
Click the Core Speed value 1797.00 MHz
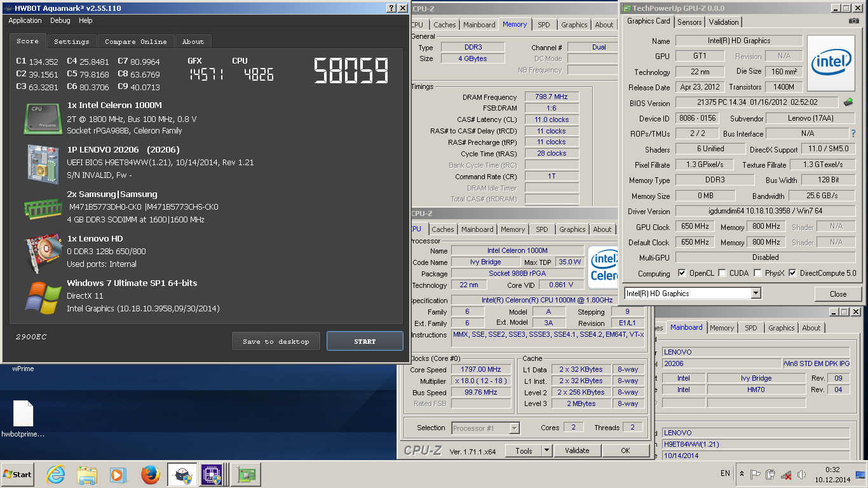[481, 369]
